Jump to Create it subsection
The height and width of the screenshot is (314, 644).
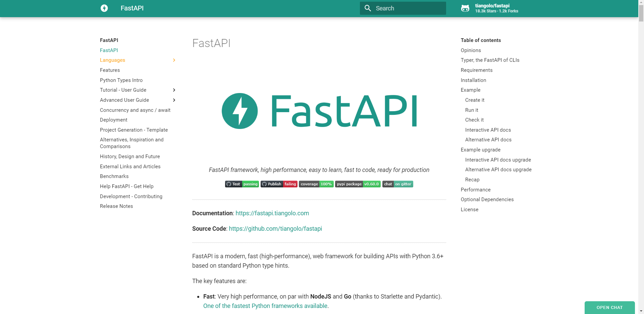tap(475, 100)
